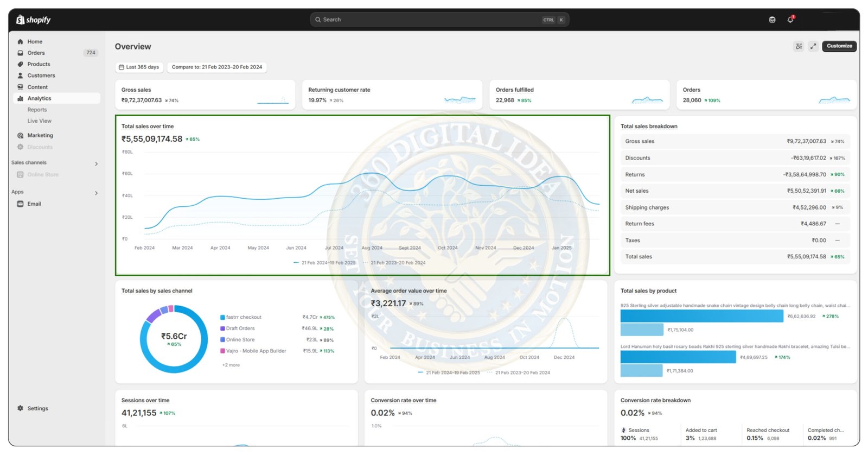The image size is (868, 455).
Task: Expand the Sales channels section
Action: (96, 163)
